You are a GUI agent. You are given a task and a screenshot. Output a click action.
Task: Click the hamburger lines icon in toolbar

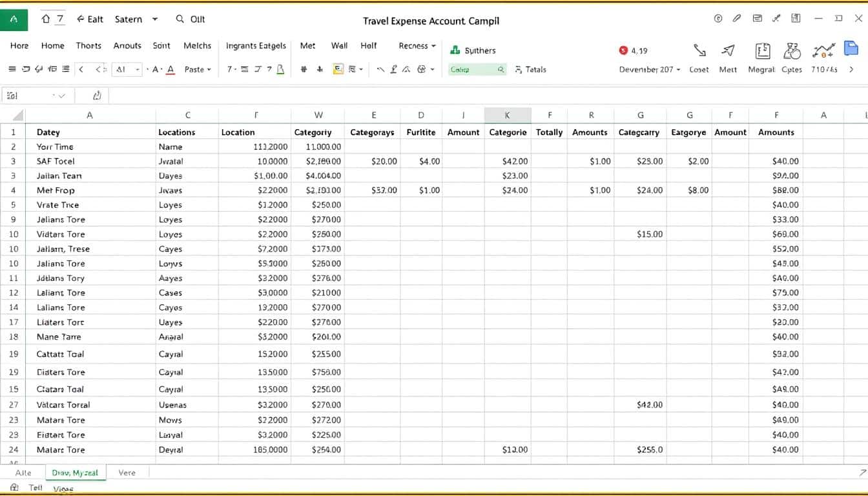12,69
